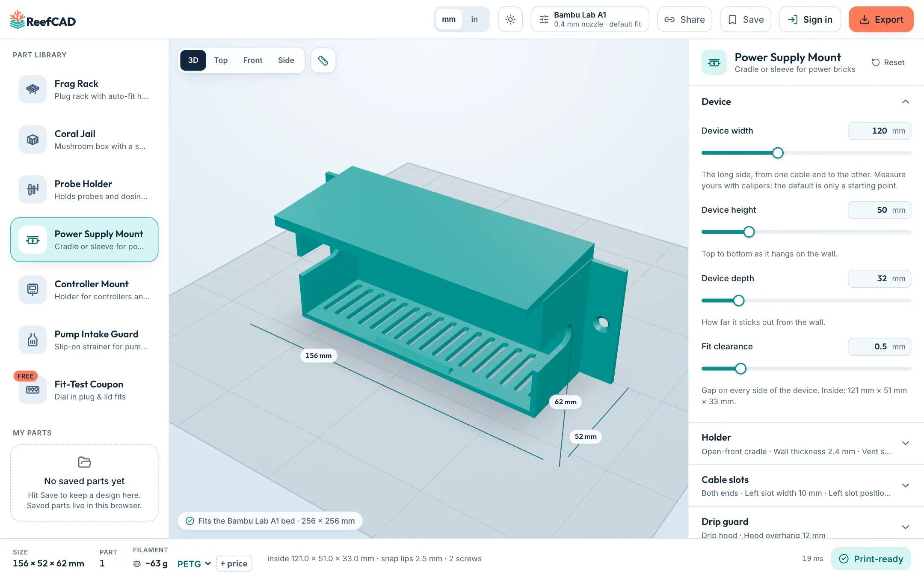The width and height of the screenshot is (924, 578).
Task: Click the Print-ready status badge
Action: [x=871, y=559]
